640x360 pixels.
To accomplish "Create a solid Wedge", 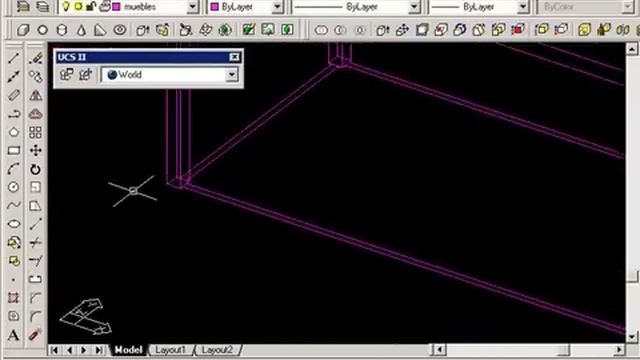I will [100, 30].
